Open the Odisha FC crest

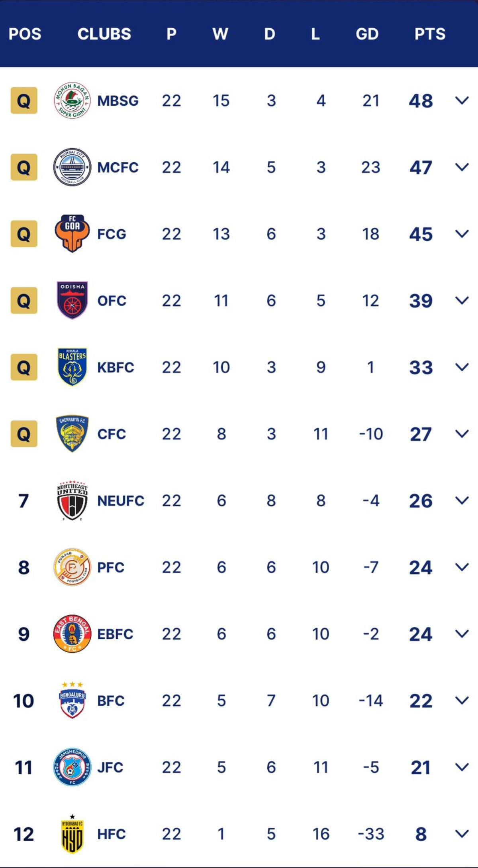(72, 300)
